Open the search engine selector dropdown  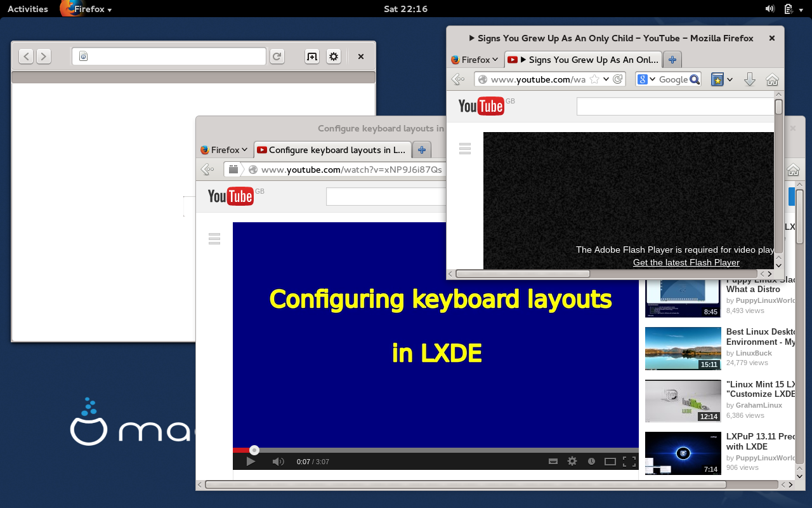pos(646,79)
